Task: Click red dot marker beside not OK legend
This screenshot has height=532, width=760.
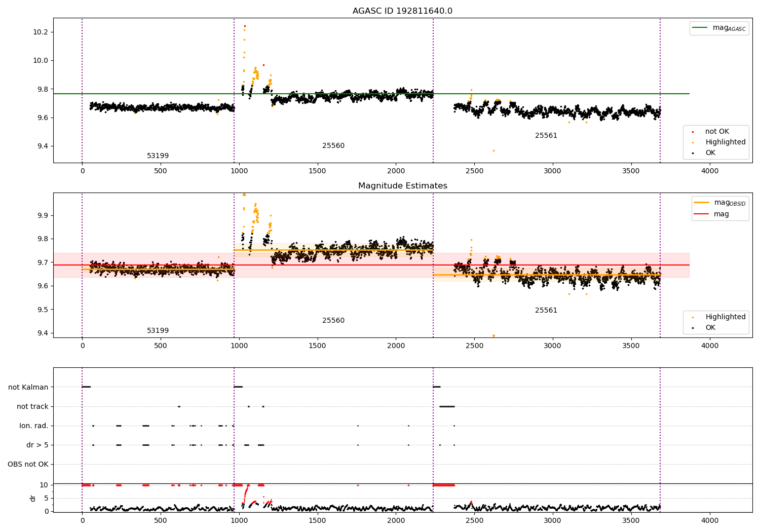Action: pyautogui.click(x=693, y=132)
